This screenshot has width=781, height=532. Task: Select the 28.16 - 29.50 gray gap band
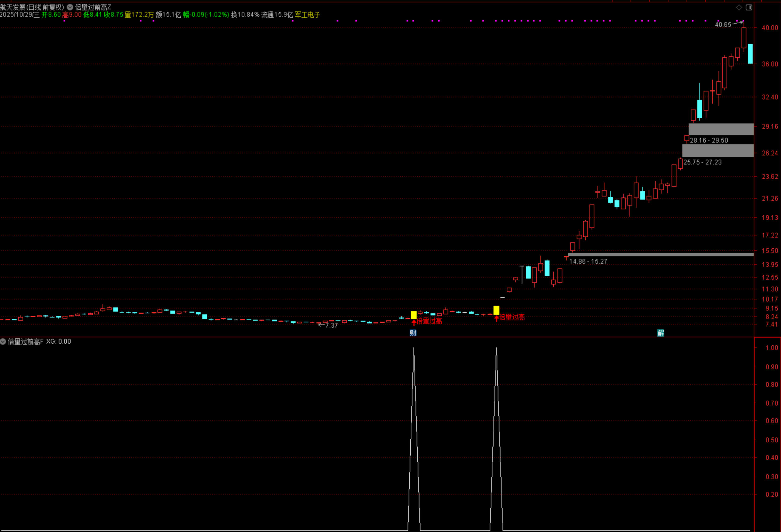(x=721, y=129)
